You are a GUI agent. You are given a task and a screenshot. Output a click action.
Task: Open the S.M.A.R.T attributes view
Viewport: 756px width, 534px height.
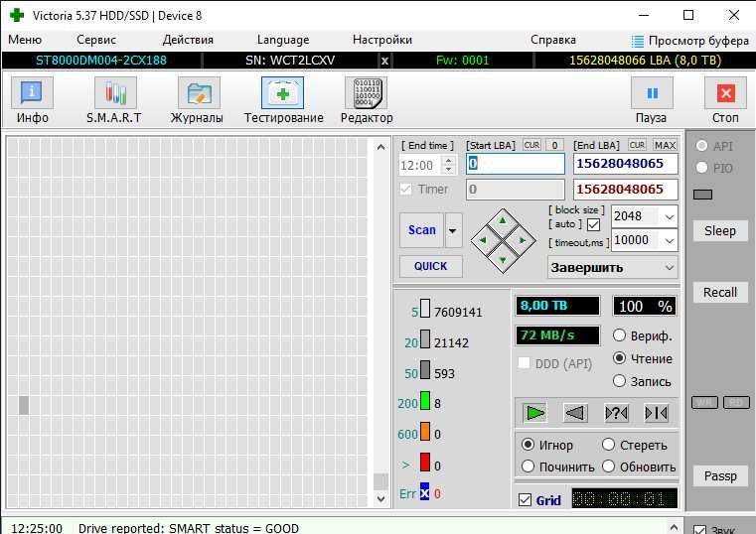point(115,100)
